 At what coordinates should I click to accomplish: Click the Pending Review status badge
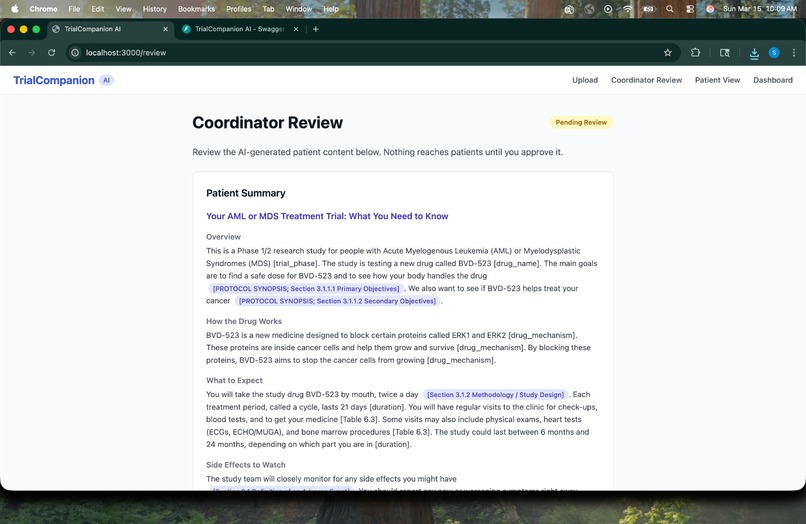pyautogui.click(x=581, y=122)
